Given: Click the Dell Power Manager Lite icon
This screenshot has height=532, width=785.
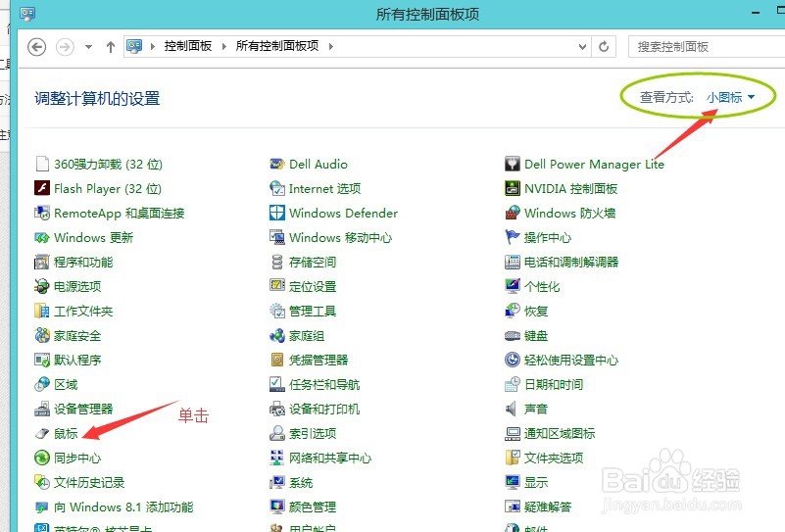Looking at the screenshot, I should [x=513, y=164].
